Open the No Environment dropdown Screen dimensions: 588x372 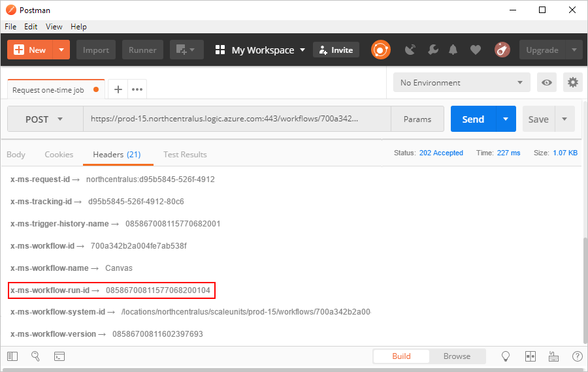(462, 82)
